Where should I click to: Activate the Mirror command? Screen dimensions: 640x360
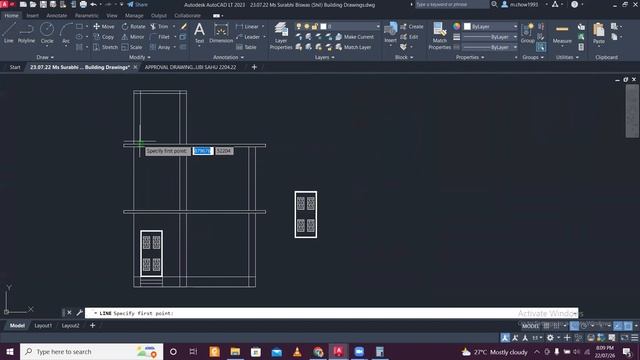coord(133,37)
